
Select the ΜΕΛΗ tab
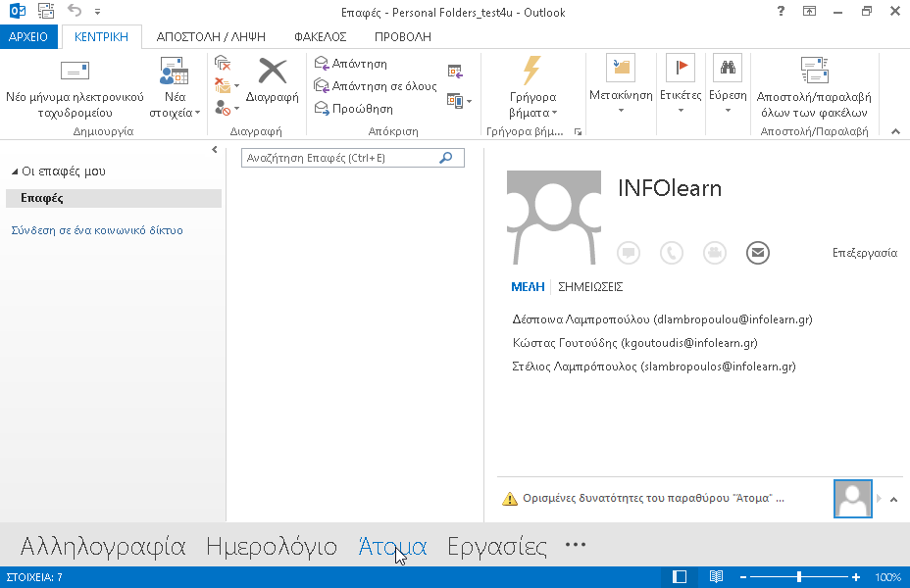coord(528,287)
